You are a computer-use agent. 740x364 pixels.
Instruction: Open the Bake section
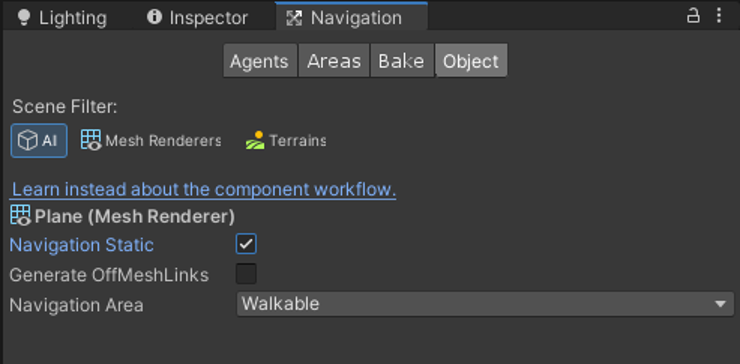[x=402, y=60]
